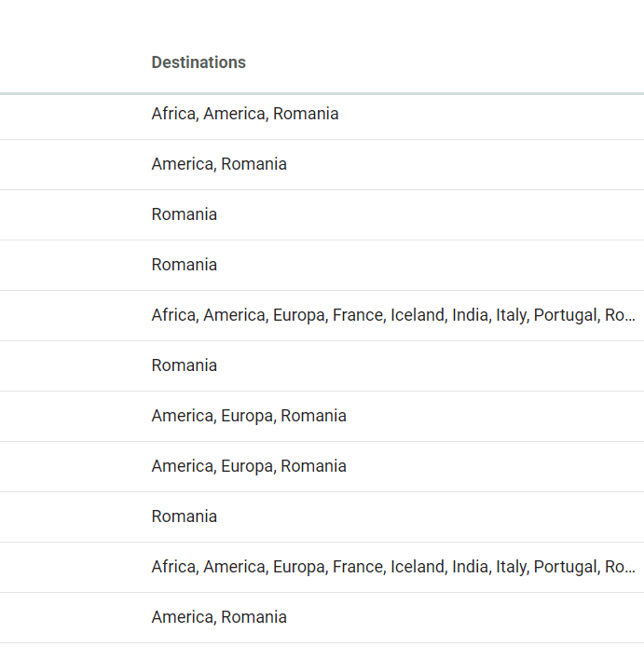644x647 pixels.
Task: Select the first 'America, Europa, Romania' row
Action: (249, 416)
